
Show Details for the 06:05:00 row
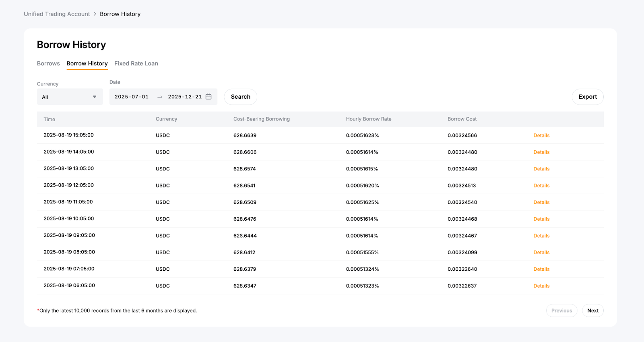tap(541, 286)
